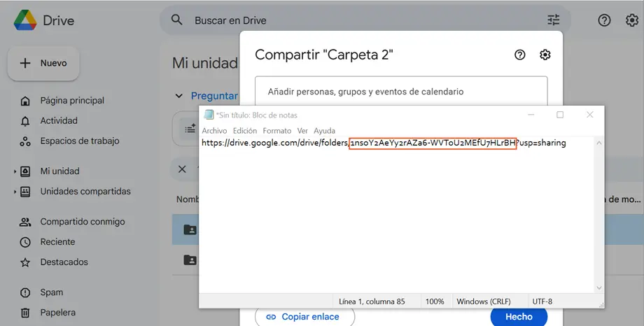Image resolution: width=644 pixels, height=326 pixels.
Task: Open Spam folder in sidebar
Action: click(x=52, y=292)
